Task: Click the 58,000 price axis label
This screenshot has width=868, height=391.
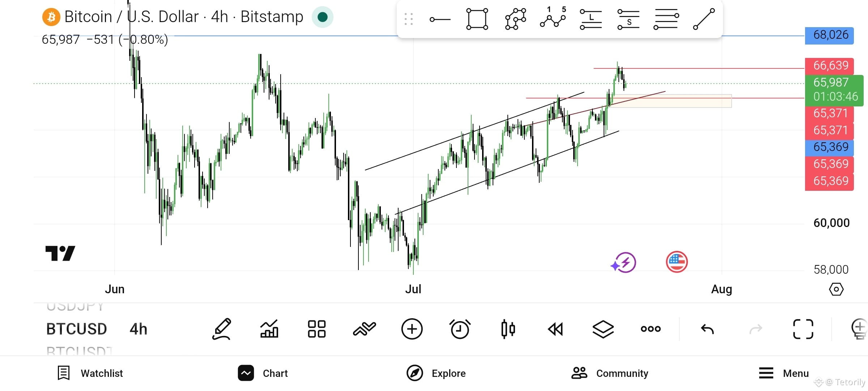Action: [831, 270]
